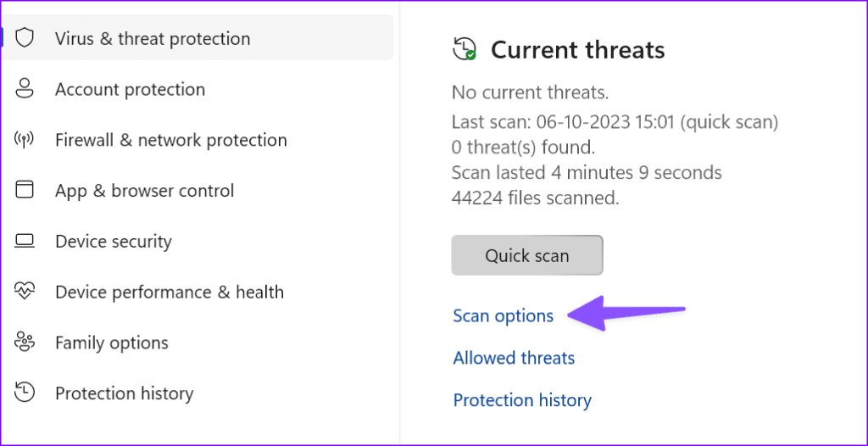868x446 pixels.
Task: Click the Account protection person icon
Action: [x=25, y=89]
